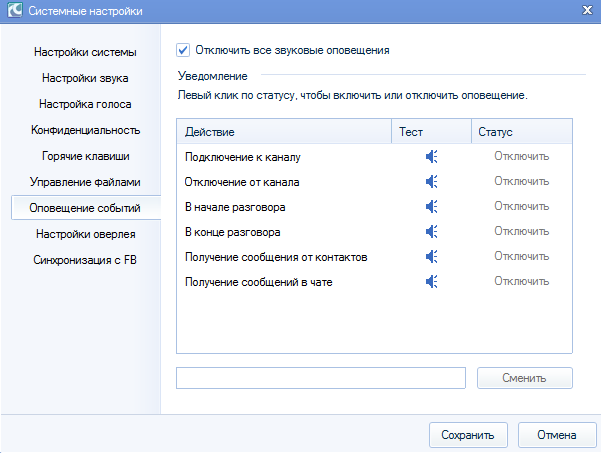
Task: Open Настройки системы section
Action: pyautogui.click(x=85, y=52)
